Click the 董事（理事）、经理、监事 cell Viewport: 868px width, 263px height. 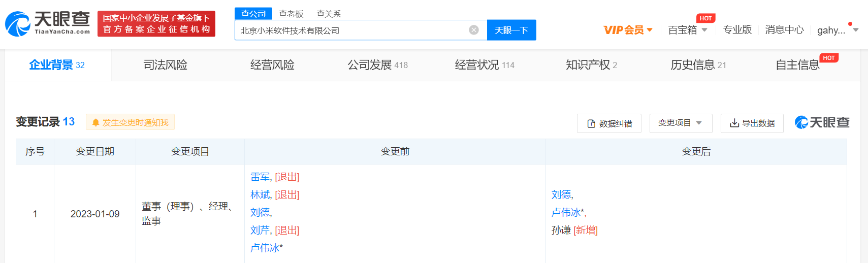(x=190, y=214)
